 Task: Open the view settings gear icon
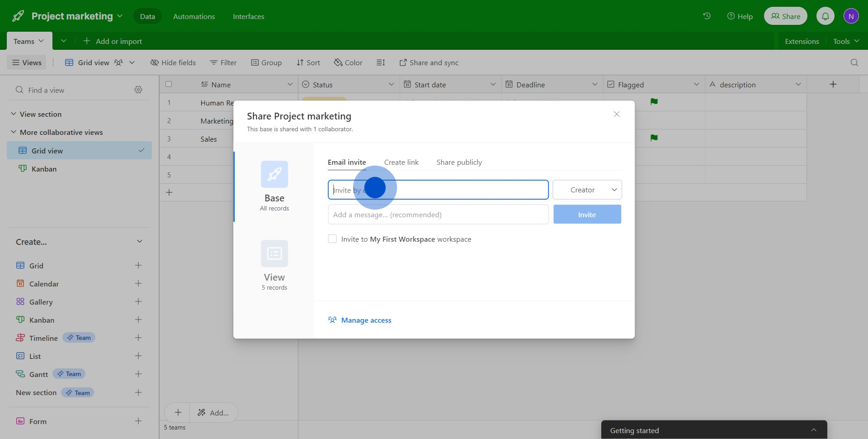point(138,90)
